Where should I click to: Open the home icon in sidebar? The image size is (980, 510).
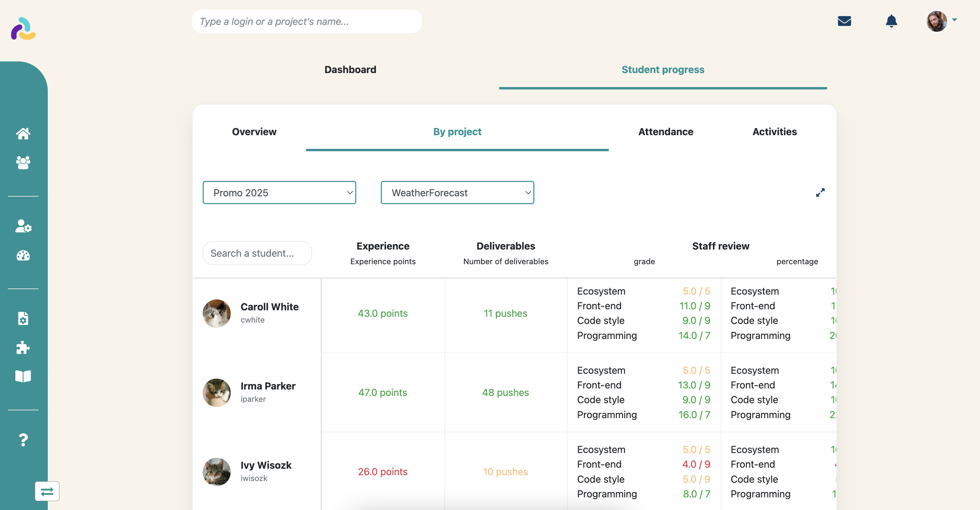(x=23, y=133)
